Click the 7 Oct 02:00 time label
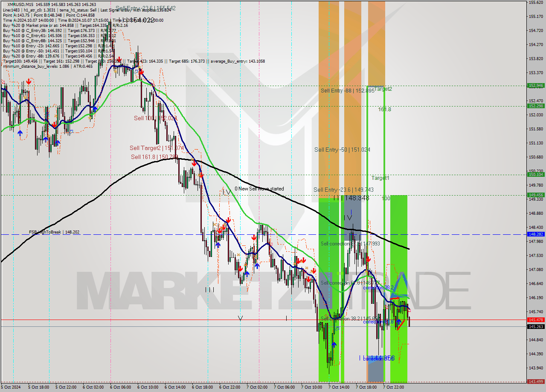The image size is (546, 392). [257, 387]
